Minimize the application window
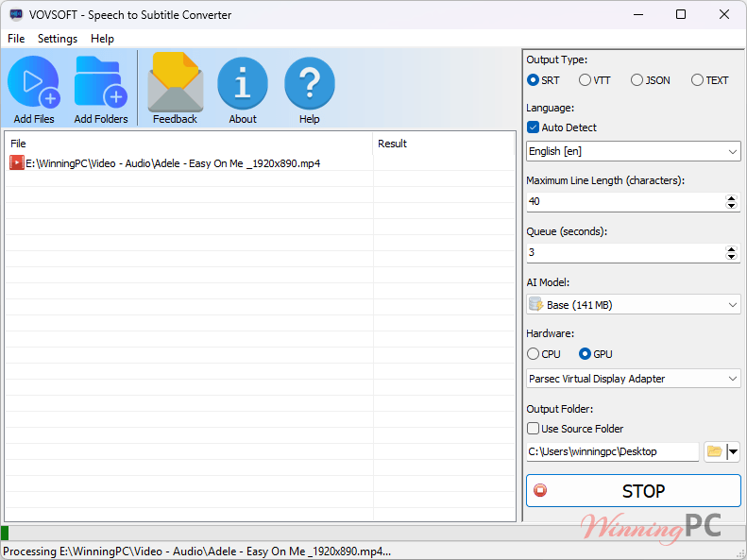747x560 pixels. point(638,14)
